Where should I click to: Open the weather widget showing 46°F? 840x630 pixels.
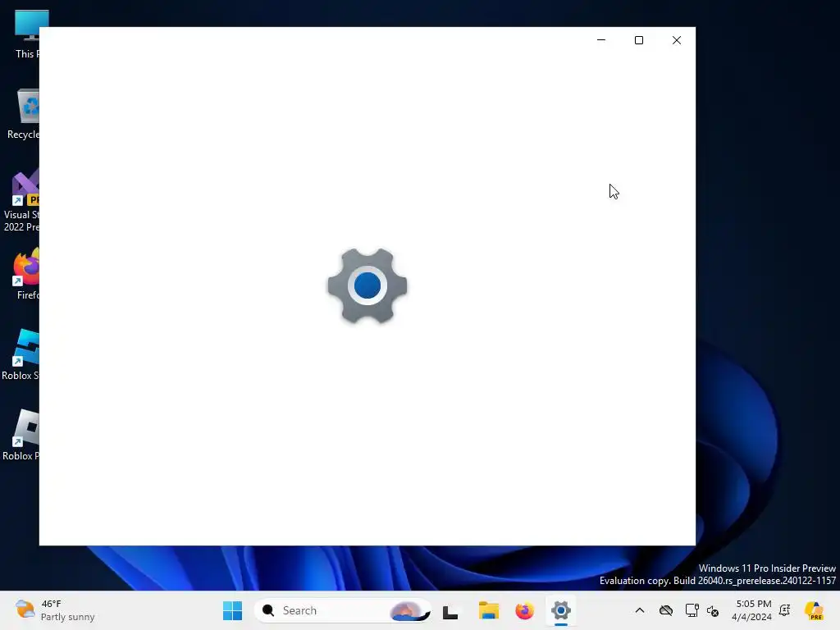click(x=55, y=610)
